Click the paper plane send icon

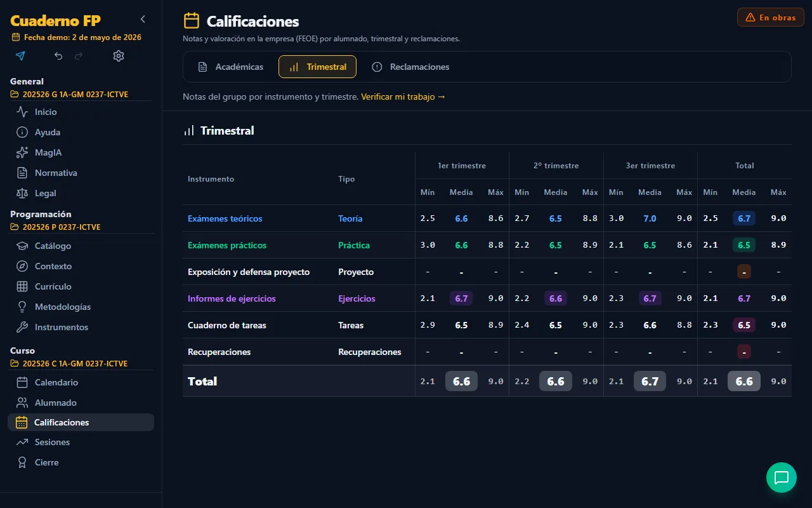[x=20, y=56]
